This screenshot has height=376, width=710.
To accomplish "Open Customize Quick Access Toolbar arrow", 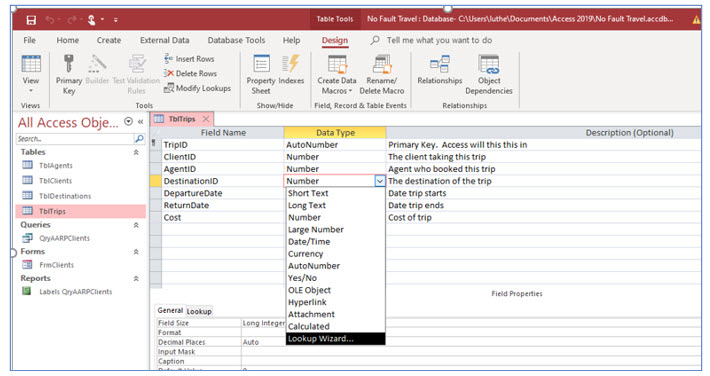I will click(116, 20).
